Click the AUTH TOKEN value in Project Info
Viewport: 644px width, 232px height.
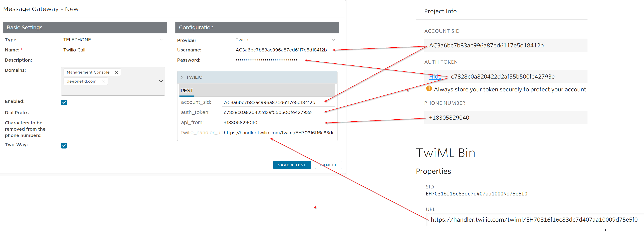(502, 77)
